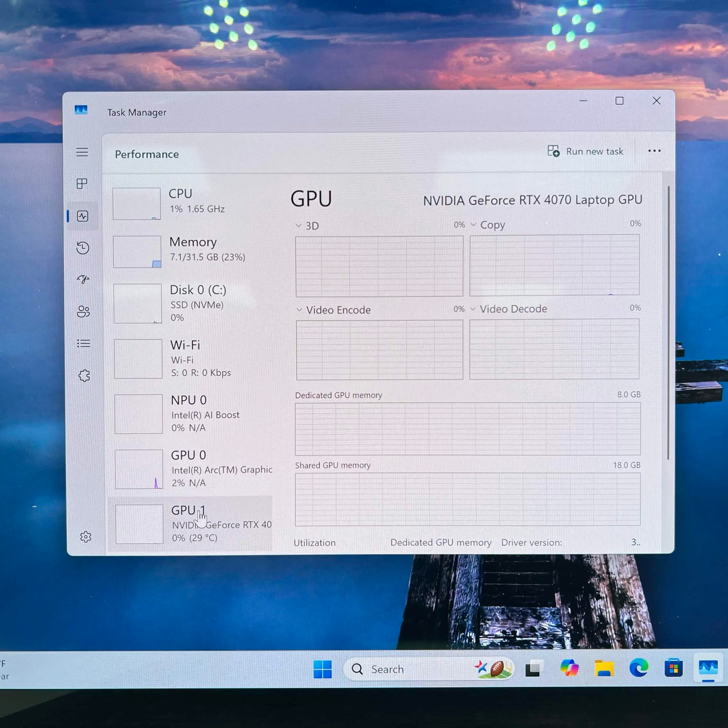Select the Memory performance item
The width and height of the screenshot is (728, 728).
coord(192,251)
